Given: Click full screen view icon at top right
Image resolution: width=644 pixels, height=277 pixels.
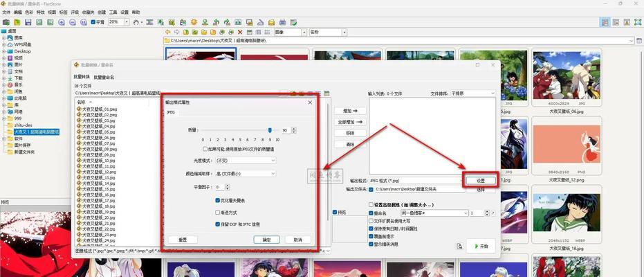Looking at the screenshot, I should click(638, 22).
